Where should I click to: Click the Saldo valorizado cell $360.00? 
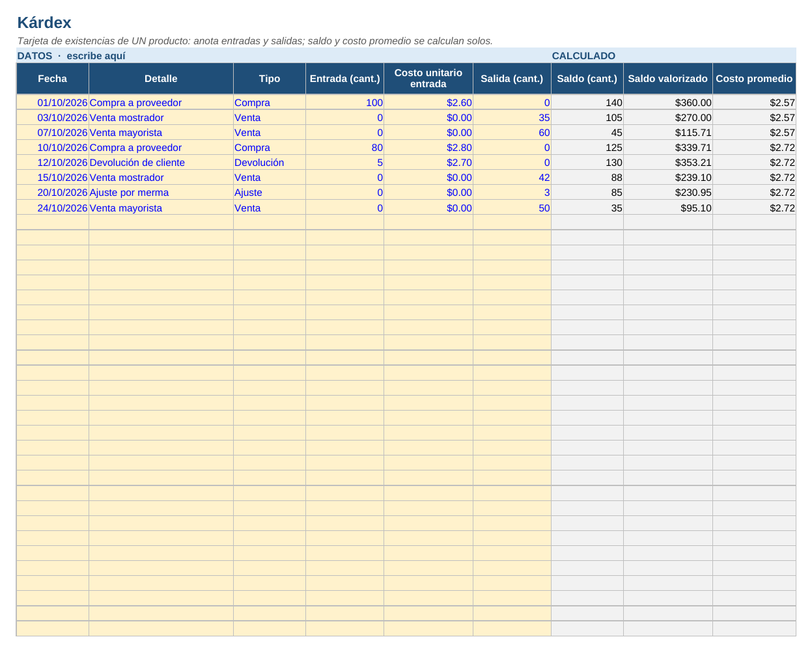[x=668, y=103]
